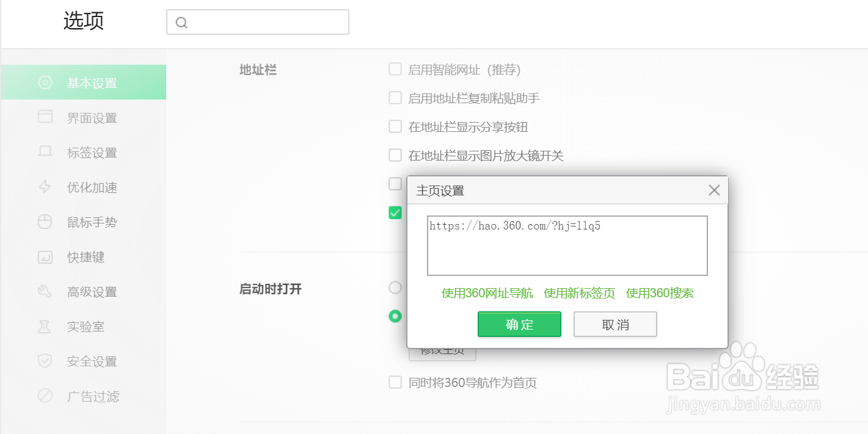The width and height of the screenshot is (868, 434).
Task: Click the 快捷键 enter-key icon
Action: click(x=45, y=258)
